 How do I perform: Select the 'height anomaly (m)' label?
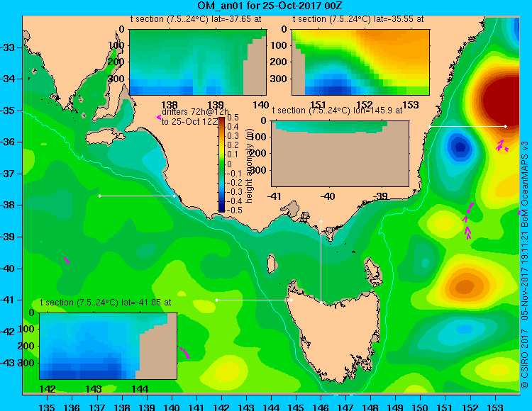point(250,166)
